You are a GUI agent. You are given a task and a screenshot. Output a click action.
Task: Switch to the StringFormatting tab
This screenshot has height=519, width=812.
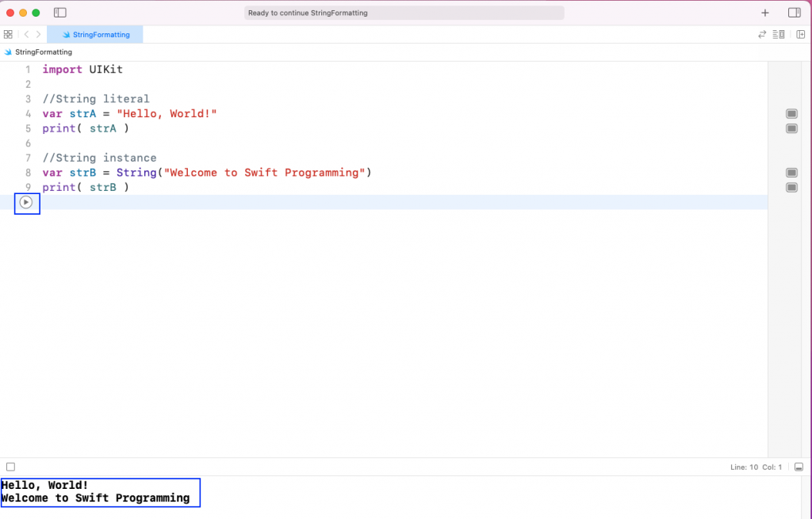coord(95,34)
